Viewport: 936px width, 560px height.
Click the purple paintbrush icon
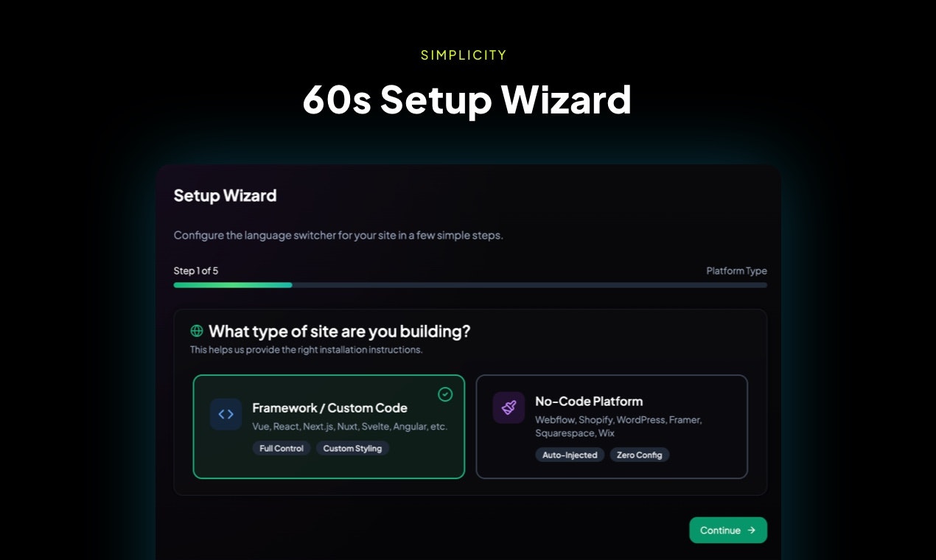click(x=509, y=407)
